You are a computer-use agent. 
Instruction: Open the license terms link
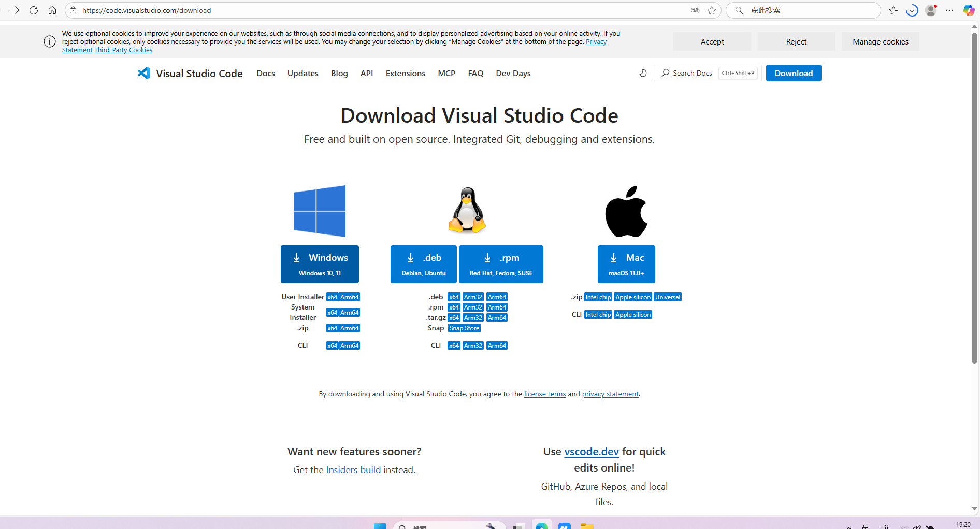pyautogui.click(x=545, y=394)
